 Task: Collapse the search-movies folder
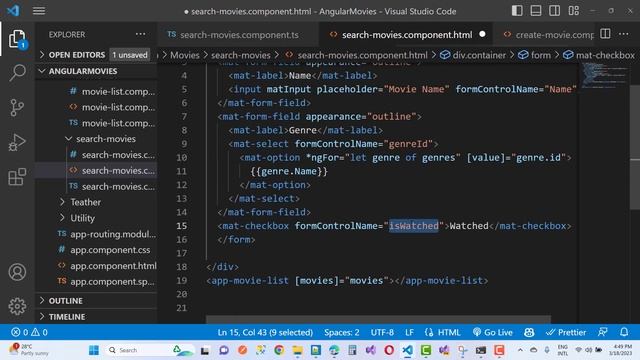pos(106,139)
